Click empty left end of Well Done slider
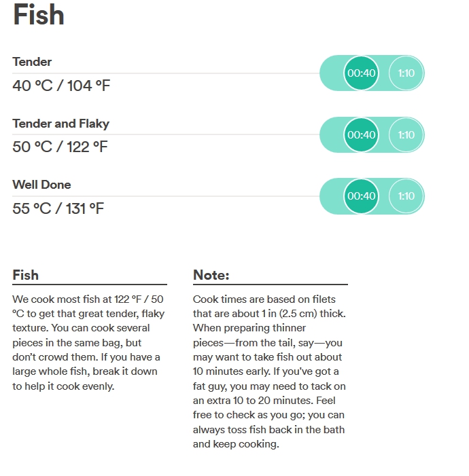 [x=331, y=196]
